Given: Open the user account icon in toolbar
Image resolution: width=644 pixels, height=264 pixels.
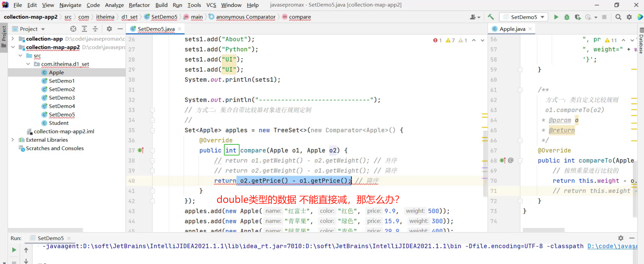Looking at the screenshot, I should [475, 17].
